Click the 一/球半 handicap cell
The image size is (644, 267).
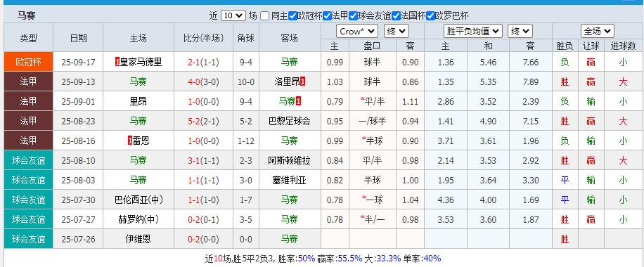pyautogui.click(x=372, y=121)
